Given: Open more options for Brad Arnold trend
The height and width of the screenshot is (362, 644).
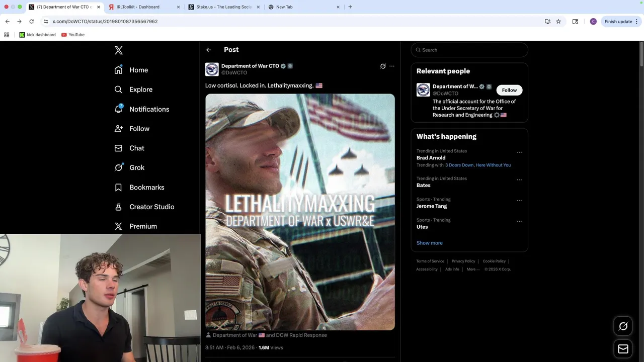Looking at the screenshot, I should click(x=519, y=152).
